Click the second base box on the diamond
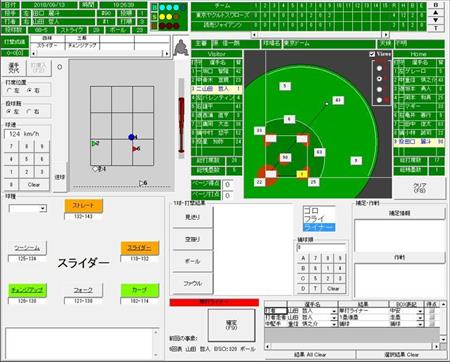Viewport: 450px width, 362px height. pos(302,138)
